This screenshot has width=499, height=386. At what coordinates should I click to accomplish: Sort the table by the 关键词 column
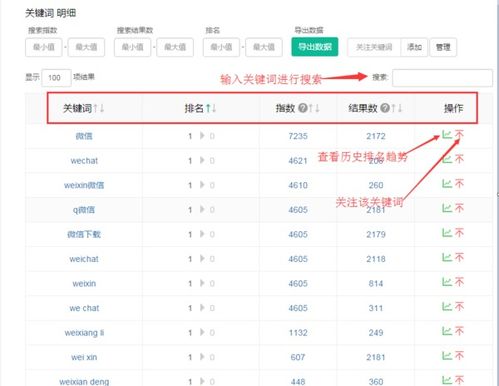pyautogui.click(x=99, y=108)
